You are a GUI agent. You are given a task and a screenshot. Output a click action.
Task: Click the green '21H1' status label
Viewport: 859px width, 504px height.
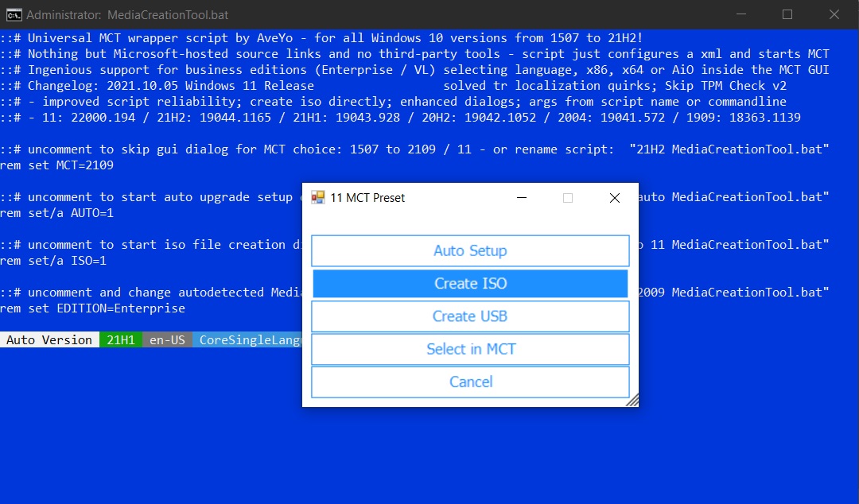tap(121, 339)
